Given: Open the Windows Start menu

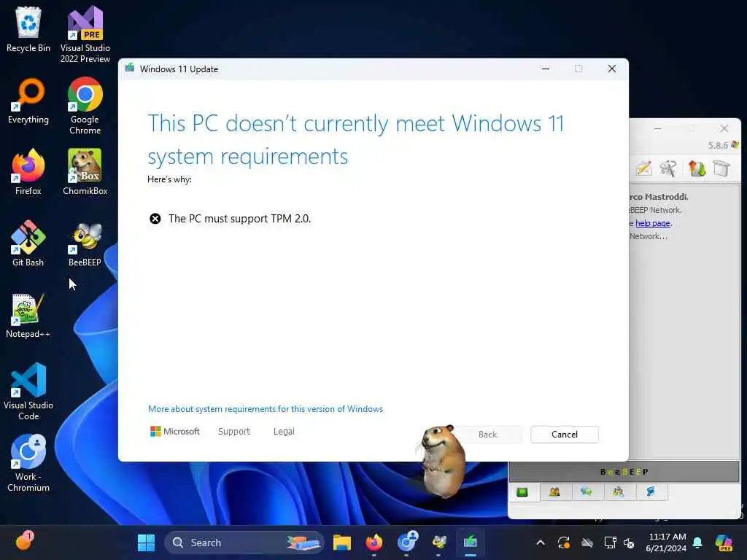Looking at the screenshot, I should 146,542.
